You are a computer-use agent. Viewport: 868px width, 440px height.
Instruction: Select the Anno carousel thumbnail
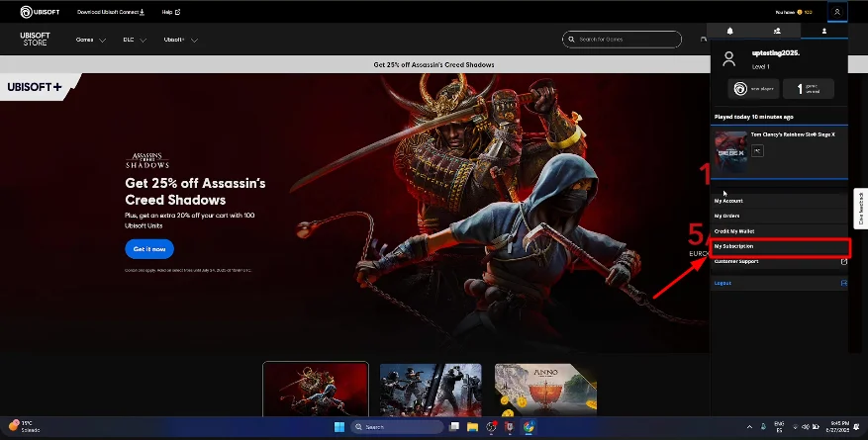pyautogui.click(x=545, y=390)
